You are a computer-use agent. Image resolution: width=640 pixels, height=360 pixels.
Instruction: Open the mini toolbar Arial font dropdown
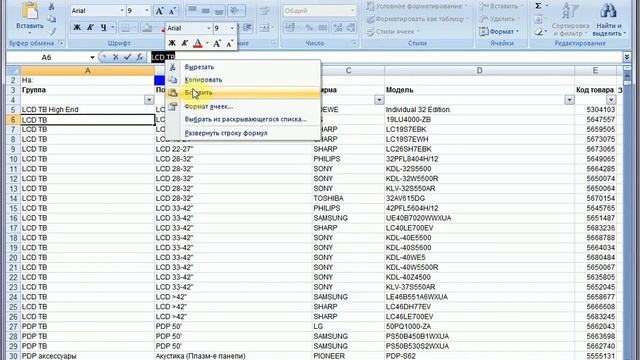coord(209,28)
